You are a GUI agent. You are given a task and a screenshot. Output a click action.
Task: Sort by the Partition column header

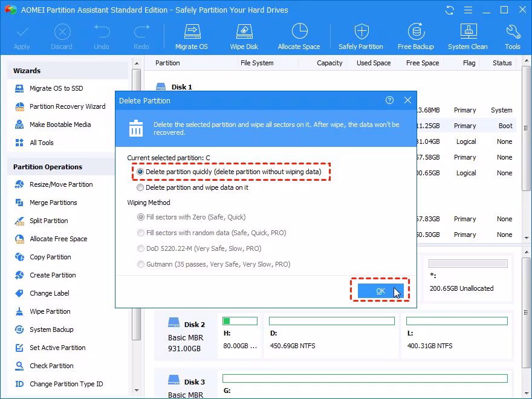[167, 63]
